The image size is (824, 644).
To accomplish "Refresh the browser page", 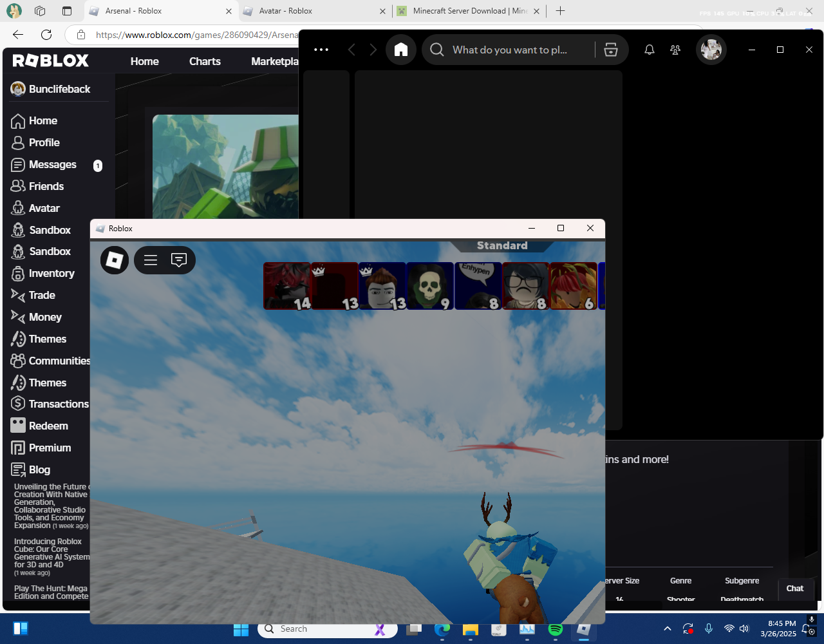I will (x=46, y=35).
